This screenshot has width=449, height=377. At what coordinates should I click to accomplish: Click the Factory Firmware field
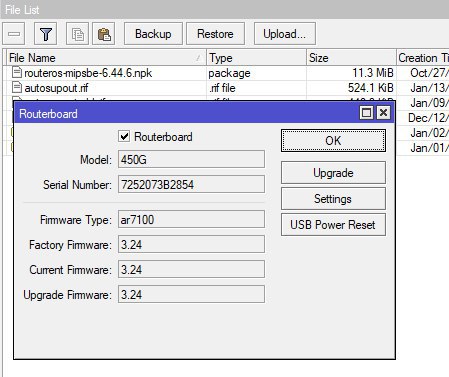(191, 244)
